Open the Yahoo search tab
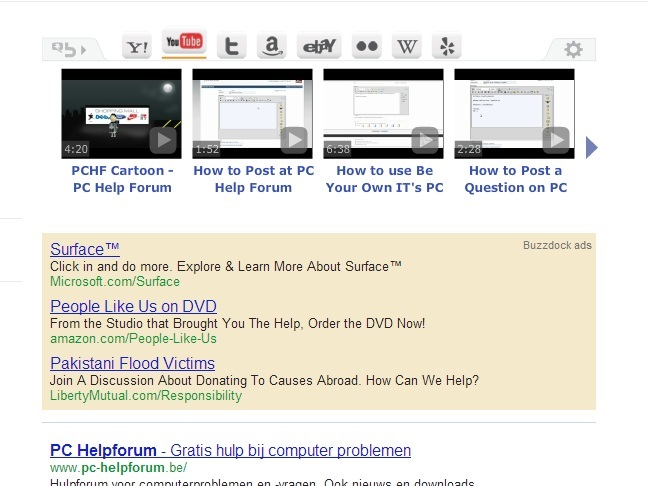Image resolution: width=648 pixels, height=486 pixels. [x=137, y=46]
